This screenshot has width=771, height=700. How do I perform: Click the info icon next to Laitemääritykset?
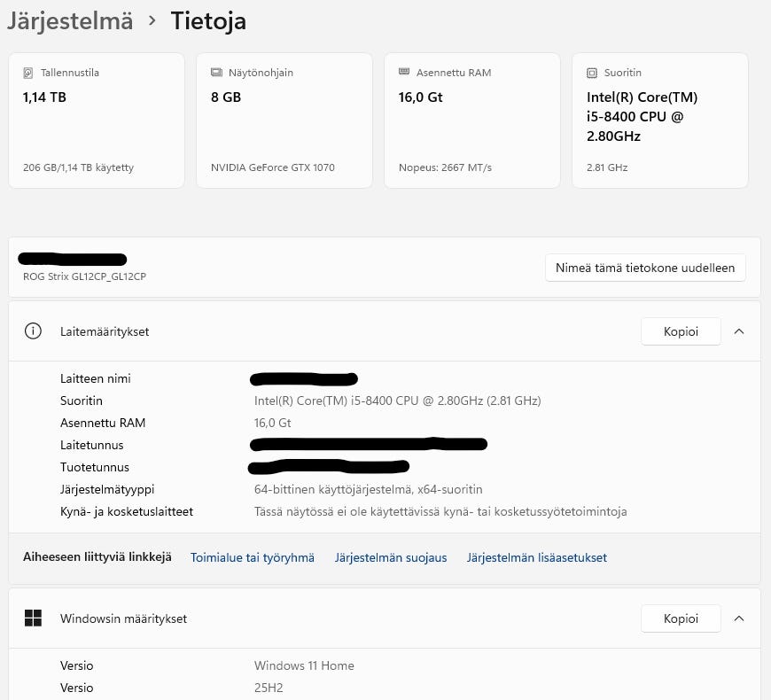coord(34,331)
